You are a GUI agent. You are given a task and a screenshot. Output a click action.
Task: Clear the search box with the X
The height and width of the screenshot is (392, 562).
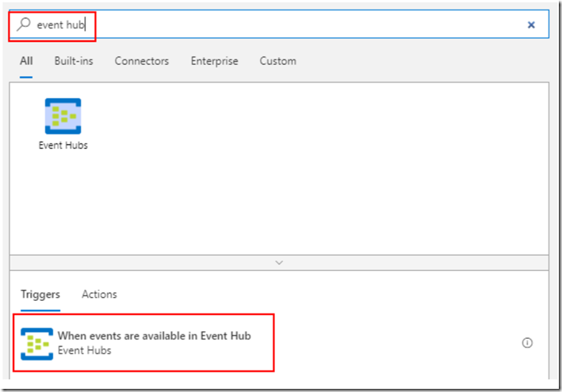pos(531,25)
